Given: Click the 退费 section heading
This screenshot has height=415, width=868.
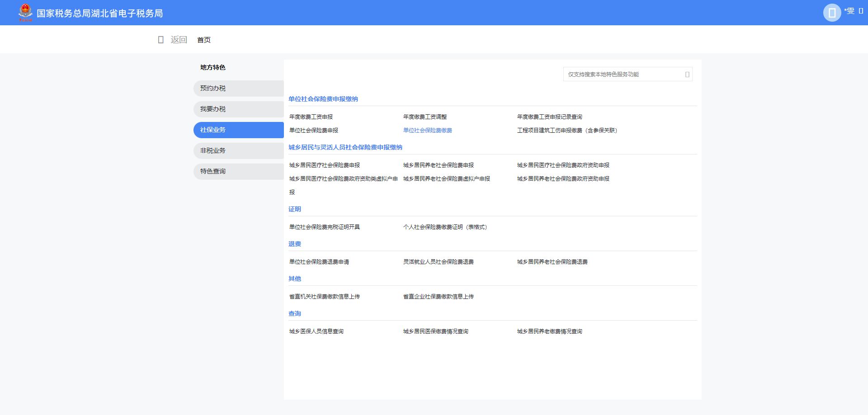Looking at the screenshot, I should pyautogui.click(x=295, y=244).
